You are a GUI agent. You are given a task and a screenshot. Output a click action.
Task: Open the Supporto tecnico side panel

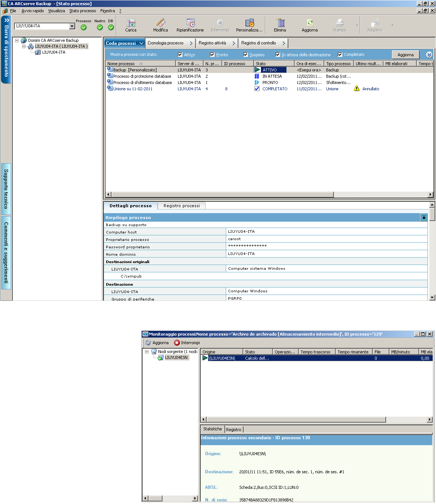coord(6,189)
